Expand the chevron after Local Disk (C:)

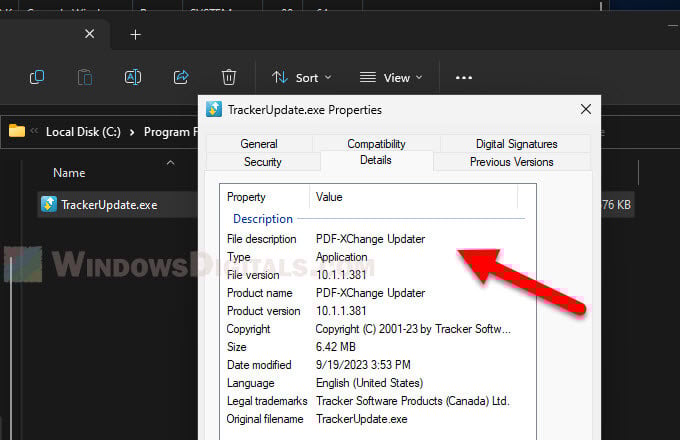click(x=132, y=132)
